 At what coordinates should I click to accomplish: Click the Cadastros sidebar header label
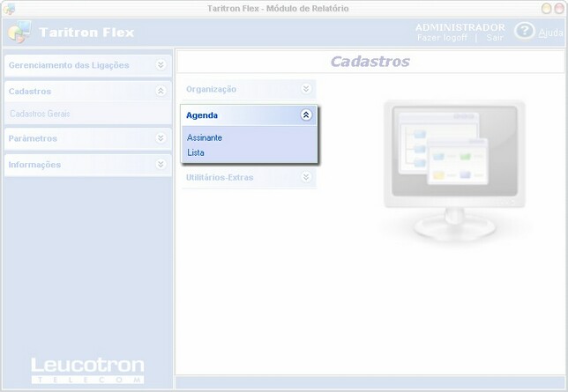[30, 92]
